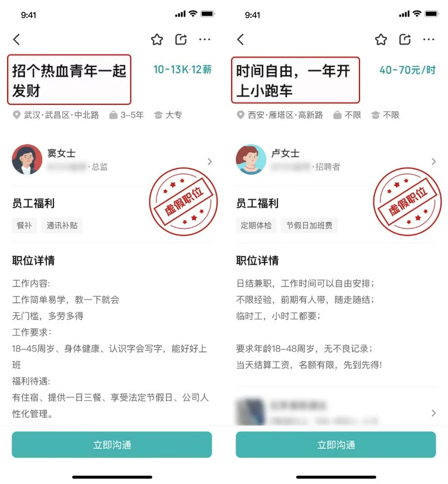Expand the blurred company info chevron
Image resolution: width=448 pixels, height=484 pixels.
(x=434, y=413)
